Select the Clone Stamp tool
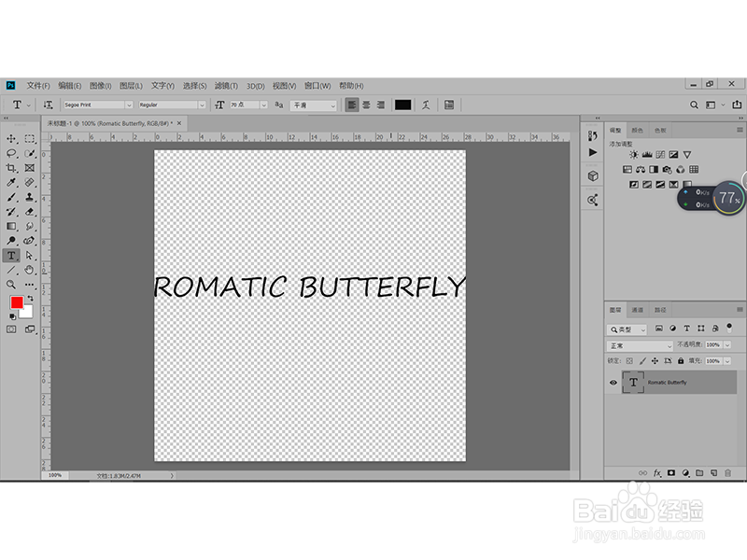Viewport: 747px width, 560px height. pos(30,197)
